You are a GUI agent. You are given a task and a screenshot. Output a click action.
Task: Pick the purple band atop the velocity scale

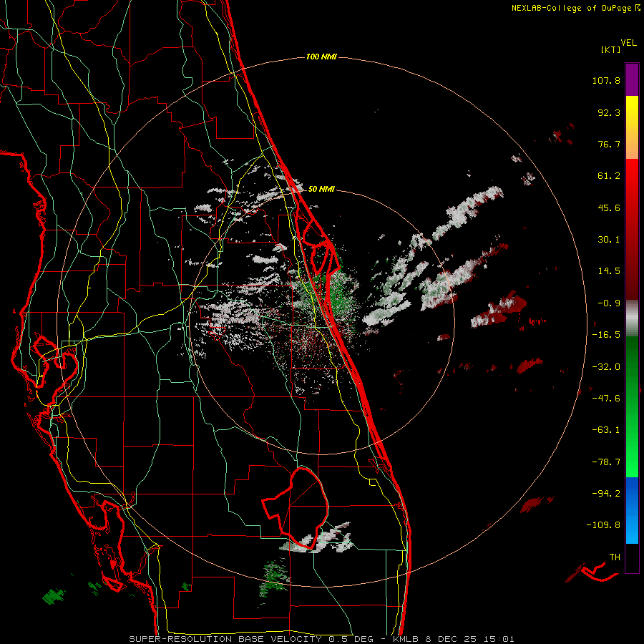click(x=632, y=79)
